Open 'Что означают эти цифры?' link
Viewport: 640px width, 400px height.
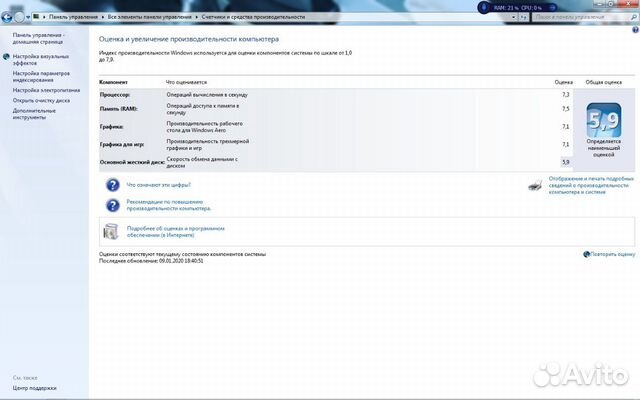(158, 185)
